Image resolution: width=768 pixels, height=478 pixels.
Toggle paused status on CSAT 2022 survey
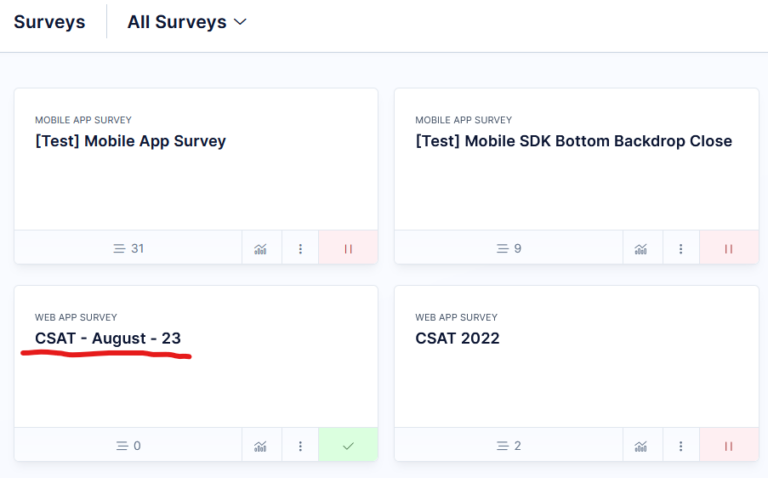click(729, 445)
